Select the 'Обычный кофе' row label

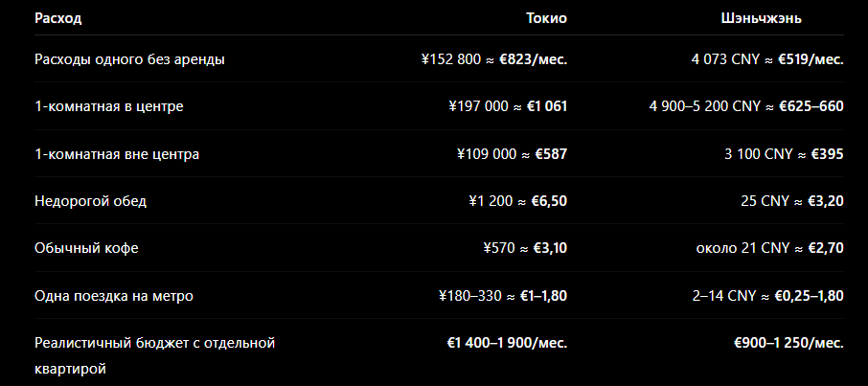86,248
